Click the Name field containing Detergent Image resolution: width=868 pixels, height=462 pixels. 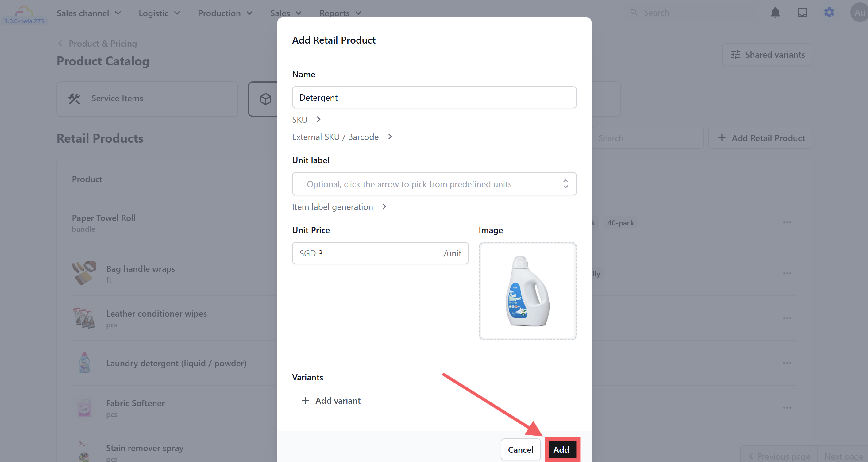tap(434, 98)
